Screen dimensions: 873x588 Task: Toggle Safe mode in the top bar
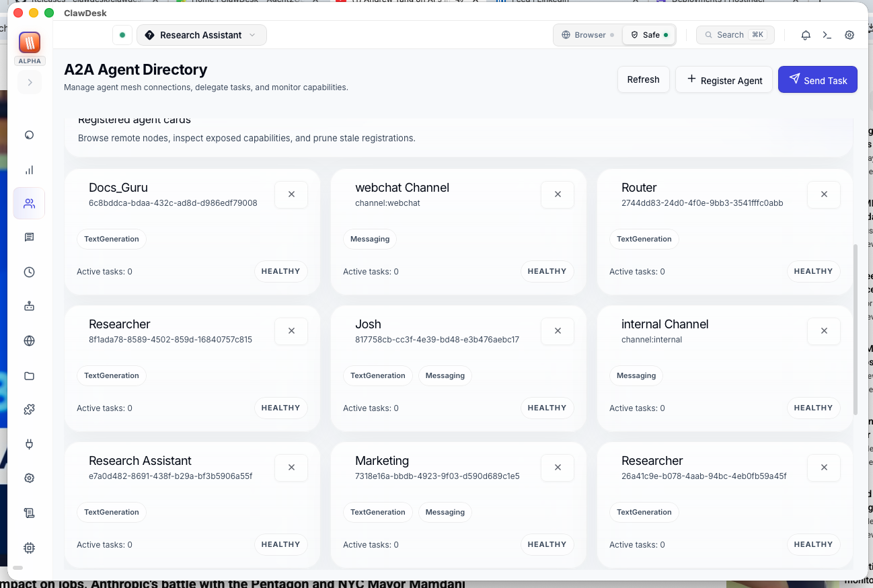pos(648,34)
